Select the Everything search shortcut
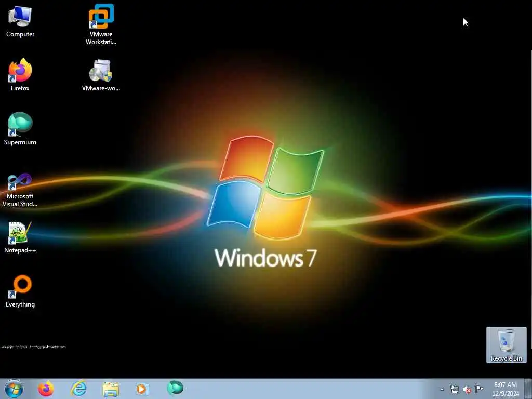This screenshot has width=532, height=399. 20,291
